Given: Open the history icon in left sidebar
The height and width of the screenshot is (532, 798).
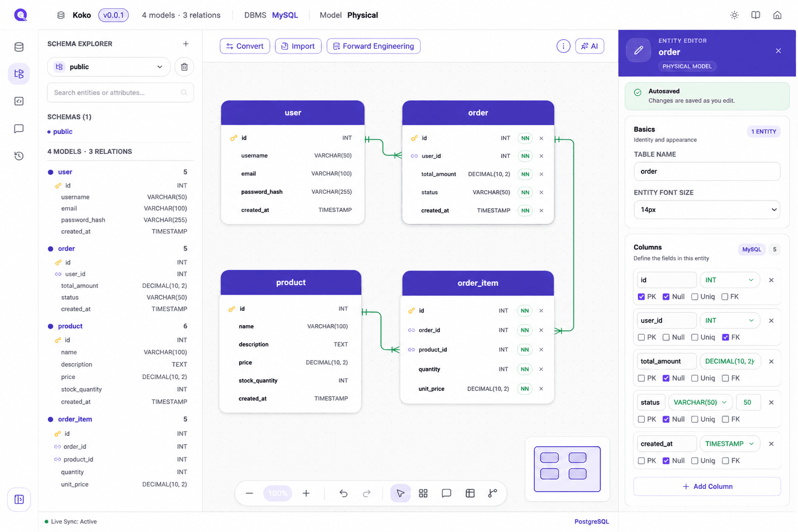Looking at the screenshot, I should [x=19, y=156].
